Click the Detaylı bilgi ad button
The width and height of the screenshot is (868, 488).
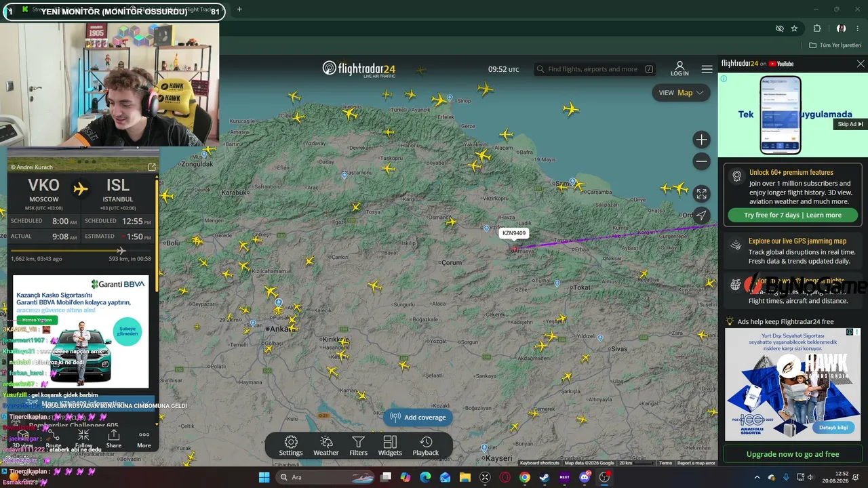click(833, 428)
